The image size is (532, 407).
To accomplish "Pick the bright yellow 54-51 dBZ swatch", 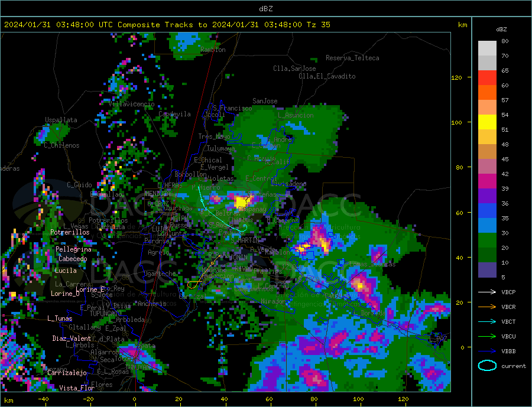I will [487, 122].
